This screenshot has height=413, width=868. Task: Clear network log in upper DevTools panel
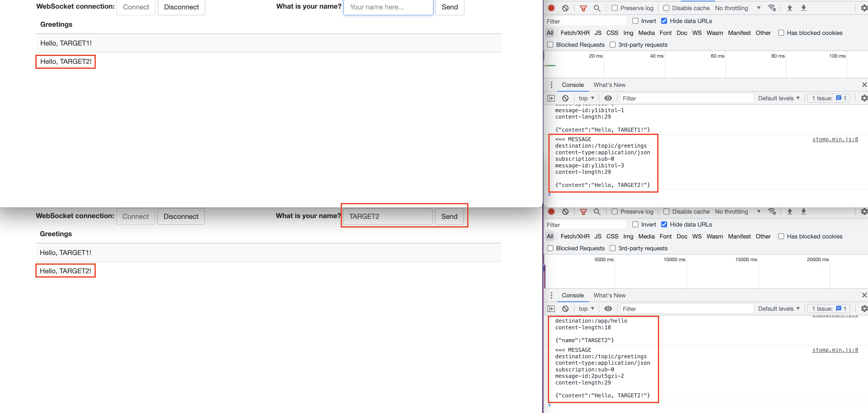[x=565, y=8]
